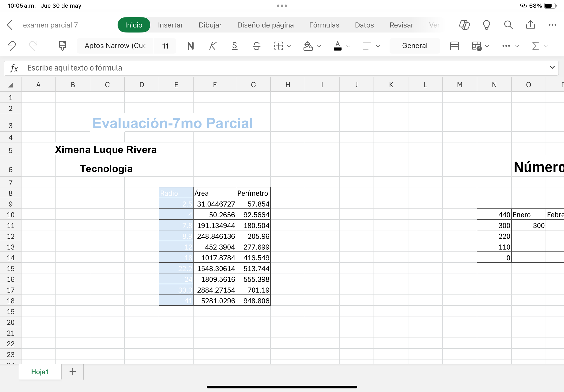Image resolution: width=564 pixels, height=392 pixels.
Task: Open the General number format button
Action: coord(414,46)
